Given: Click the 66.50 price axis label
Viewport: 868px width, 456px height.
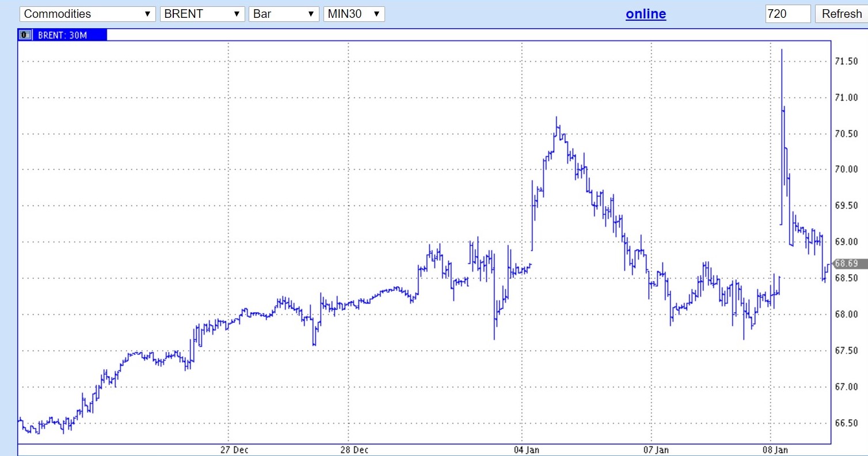Looking at the screenshot, I should 846,423.
